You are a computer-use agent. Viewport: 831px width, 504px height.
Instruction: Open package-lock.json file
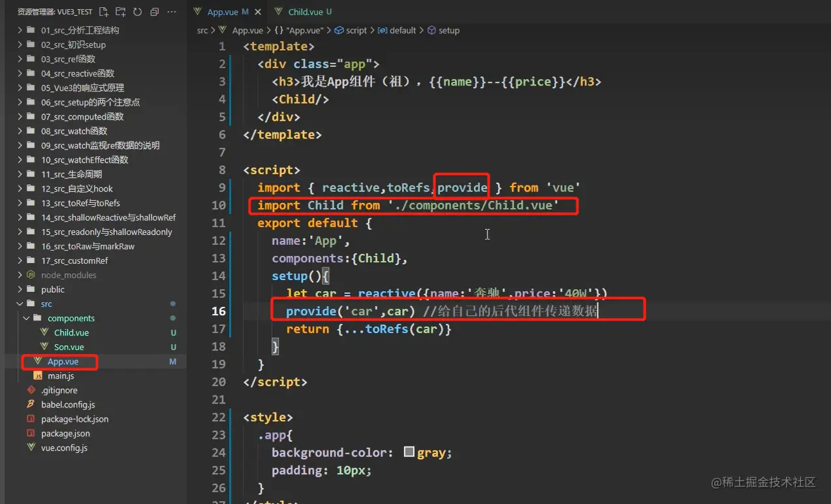[74, 418]
